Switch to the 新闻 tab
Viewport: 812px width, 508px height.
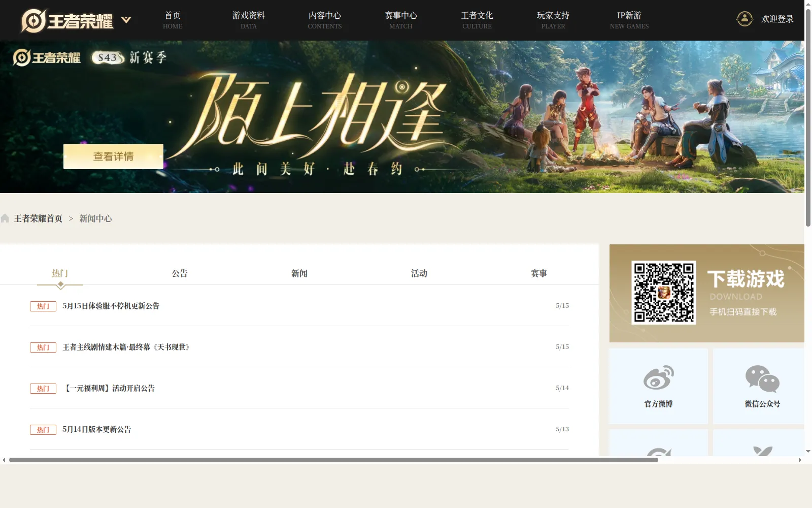(x=299, y=273)
